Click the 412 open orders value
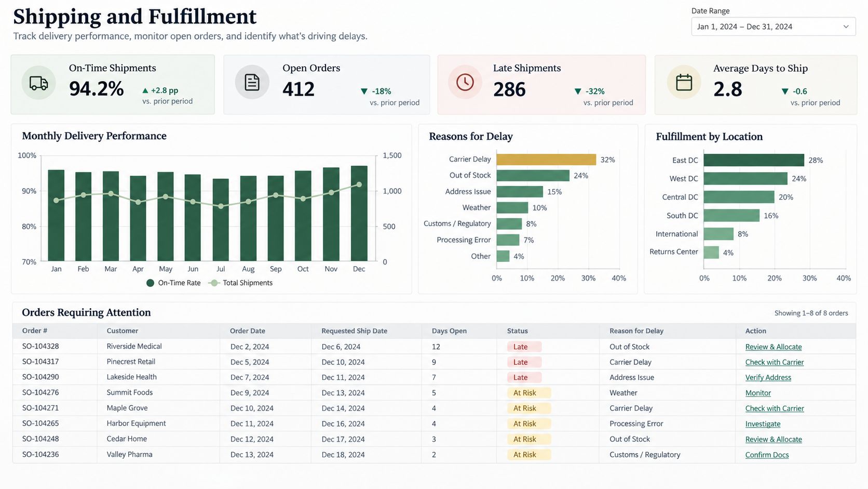This screenshot has height=489, width=868. [299, 89]
